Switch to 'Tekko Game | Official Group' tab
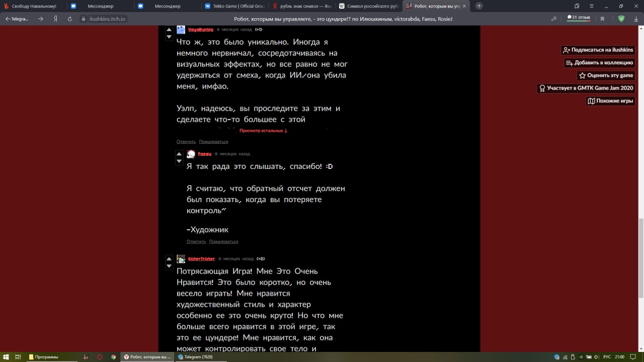The image size is (644, 362). (x=234, y=6)
